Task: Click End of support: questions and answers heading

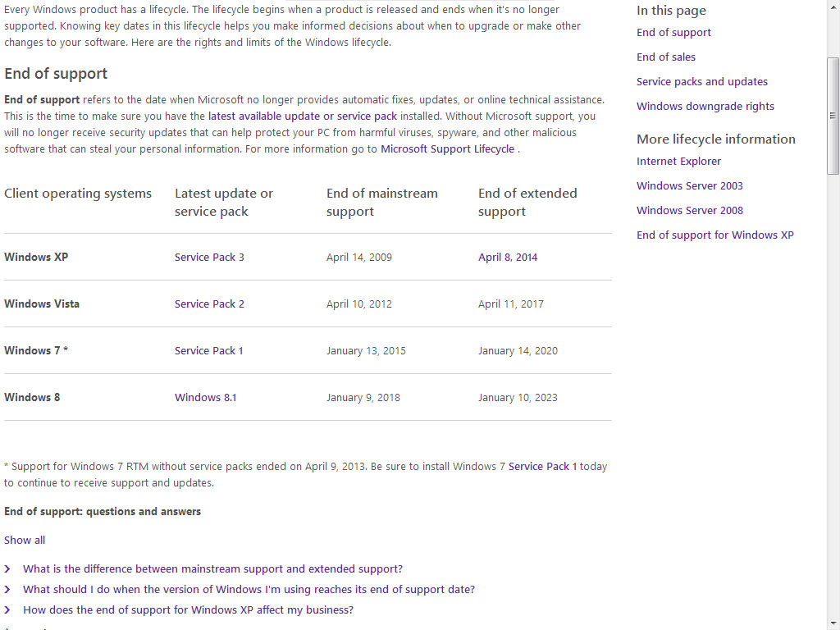Action: click(x=103, y=512)
